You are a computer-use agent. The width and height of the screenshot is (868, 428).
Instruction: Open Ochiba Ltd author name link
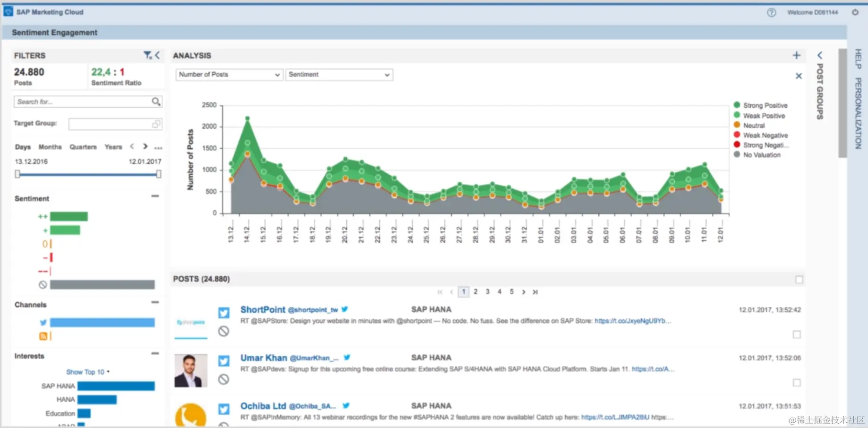coord(263,406)
